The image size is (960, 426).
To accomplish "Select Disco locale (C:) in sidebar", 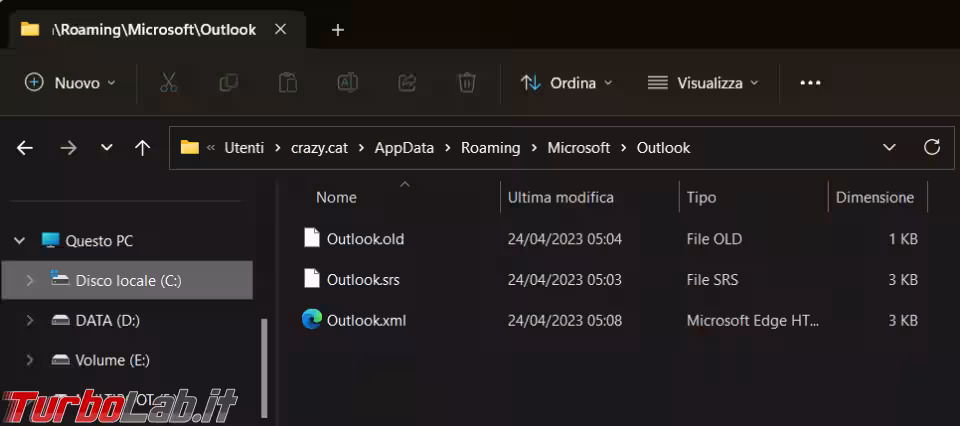I will 129,280.
